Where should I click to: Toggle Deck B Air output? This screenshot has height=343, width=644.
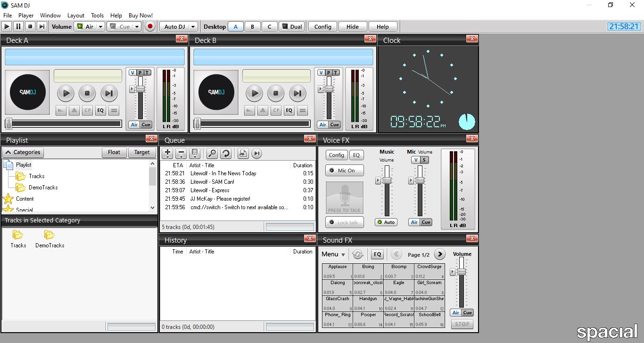point(323,125)
